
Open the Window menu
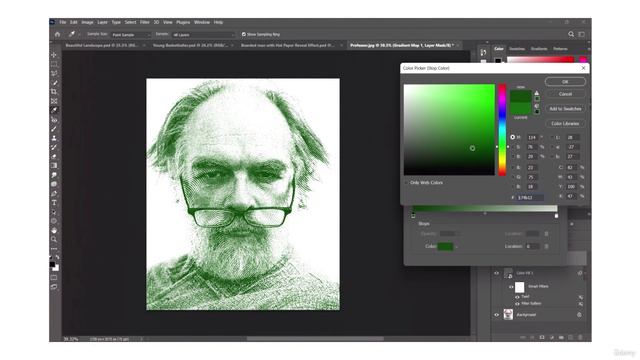tap(202, 22)
